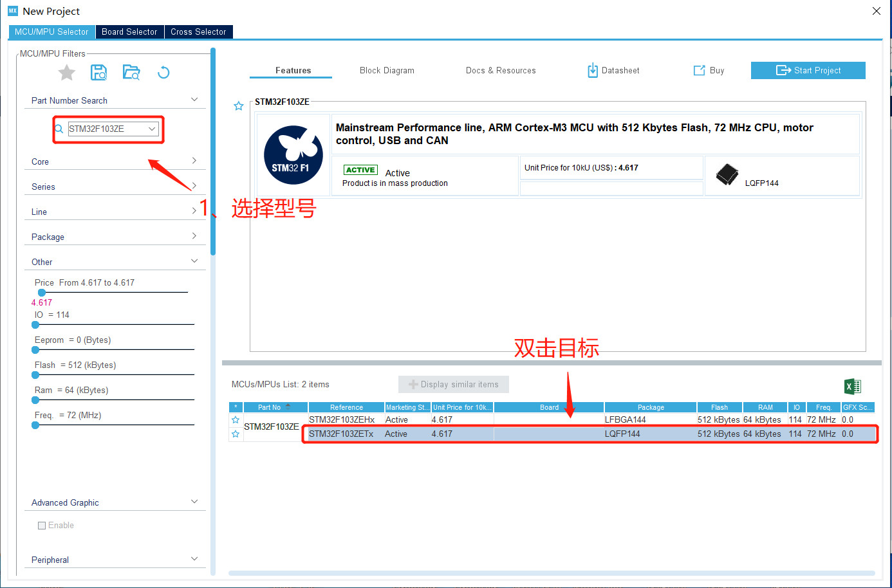Expand the Line filter section
This screenshot has width=892, height=588.
coord(194,211)
